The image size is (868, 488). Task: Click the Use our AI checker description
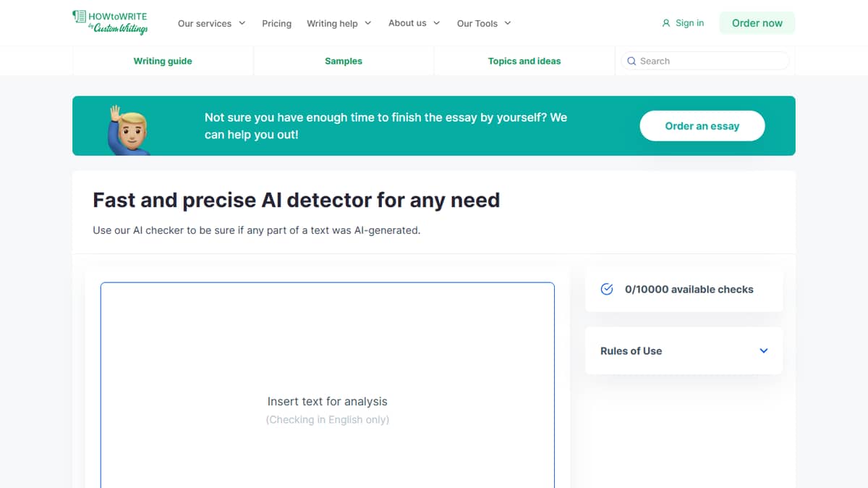click(257, 230)
